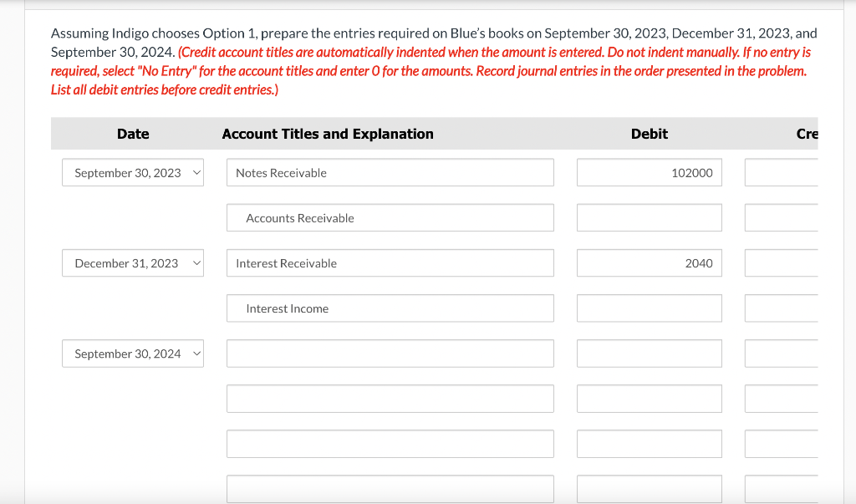Click the third empty account title field
856x504 pixels.
[x=390, y=444]
